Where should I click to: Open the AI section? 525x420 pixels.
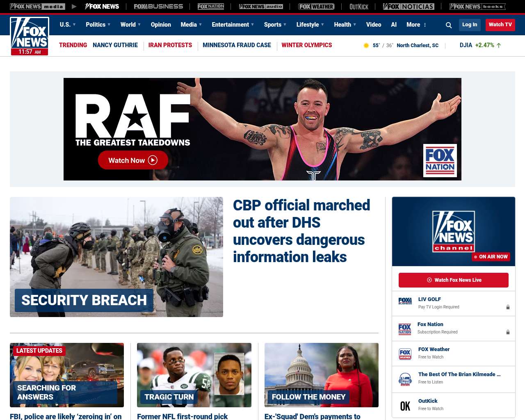(394, 25)
